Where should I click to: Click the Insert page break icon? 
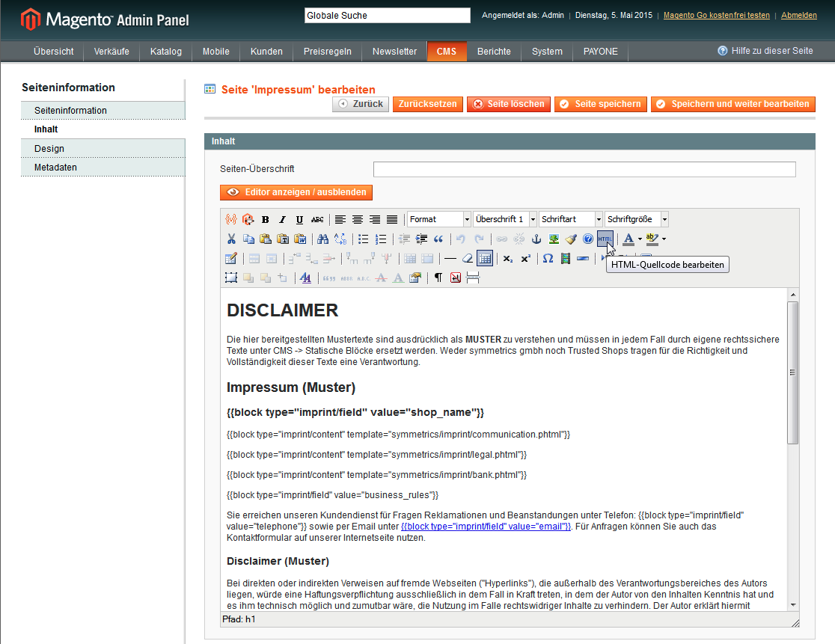(x=473, y=277)
